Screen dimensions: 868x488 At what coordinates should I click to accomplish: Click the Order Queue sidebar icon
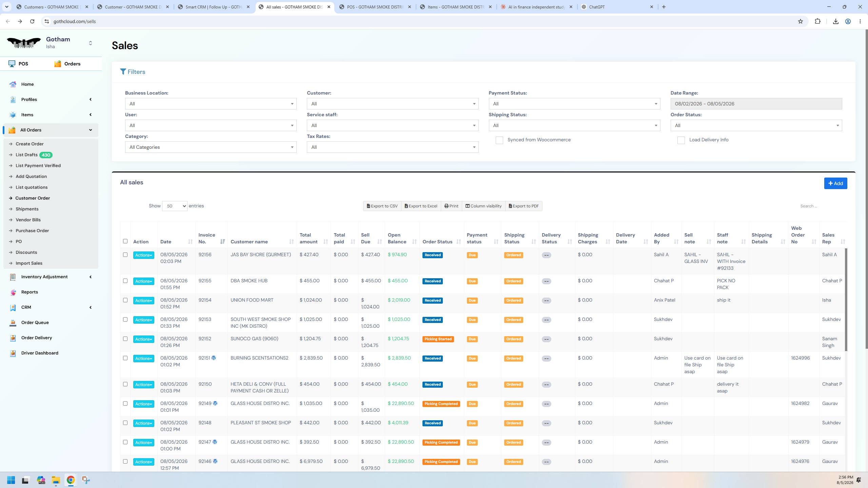coord(13,323)
